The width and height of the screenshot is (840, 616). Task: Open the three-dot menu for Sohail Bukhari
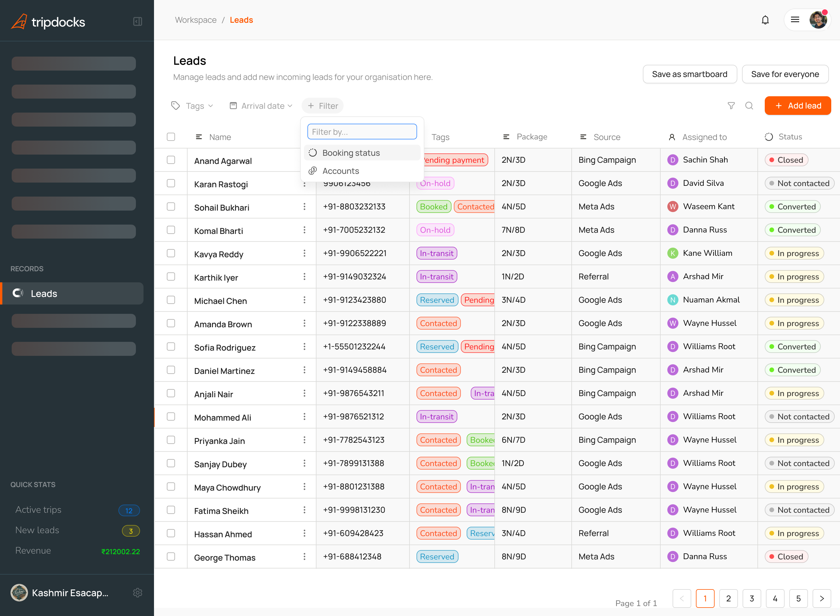click(304, 206)
